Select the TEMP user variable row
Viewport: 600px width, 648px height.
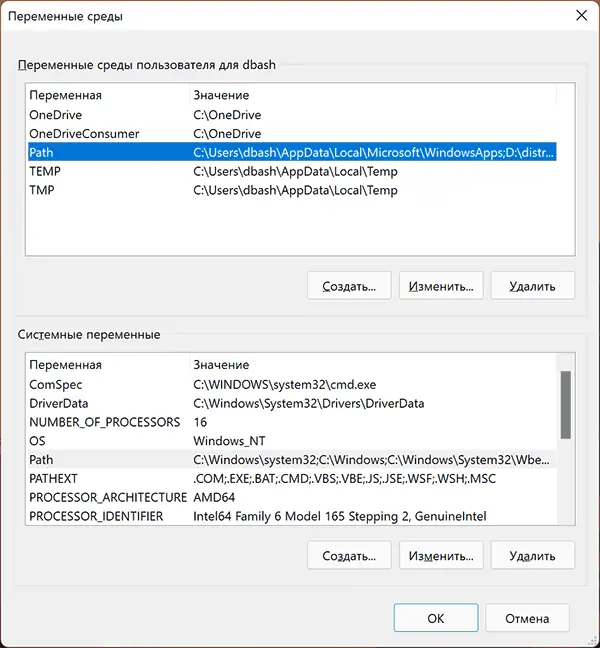click(x=46, y=172)
